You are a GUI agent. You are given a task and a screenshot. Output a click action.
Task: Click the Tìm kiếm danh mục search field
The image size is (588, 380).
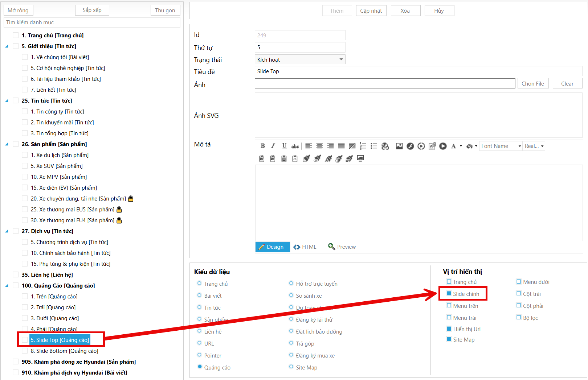pos(92,22)
